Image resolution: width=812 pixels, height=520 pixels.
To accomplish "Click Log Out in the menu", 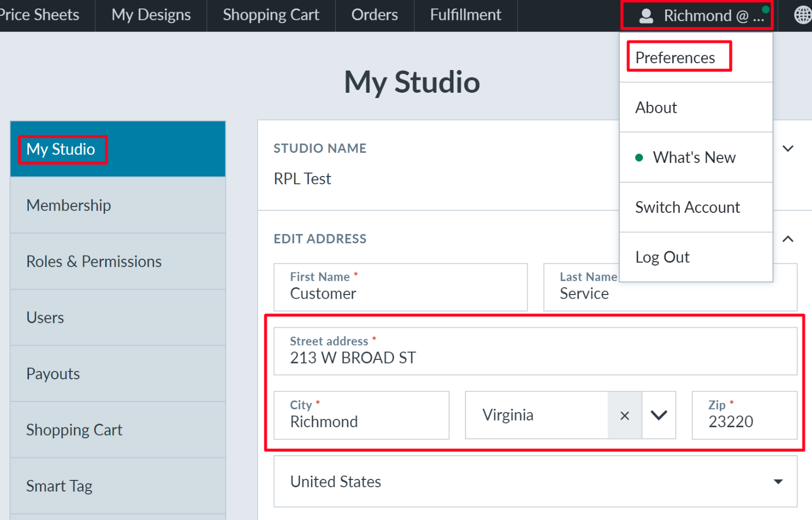I will (x=662, y=257).
